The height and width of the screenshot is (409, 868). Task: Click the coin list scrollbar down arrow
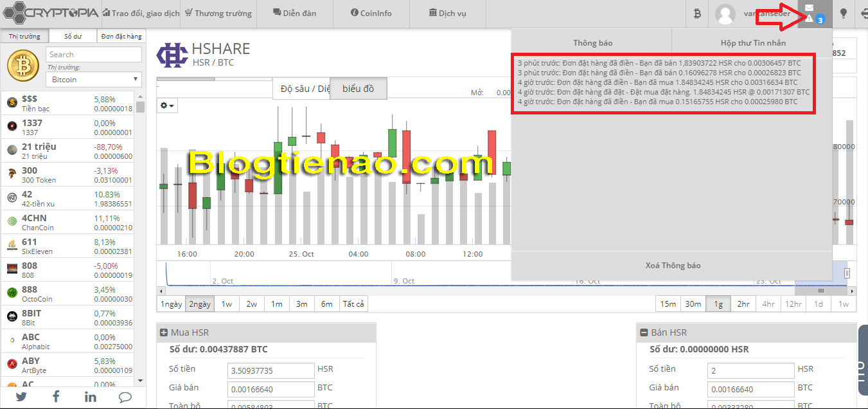(x=141, y=381)
